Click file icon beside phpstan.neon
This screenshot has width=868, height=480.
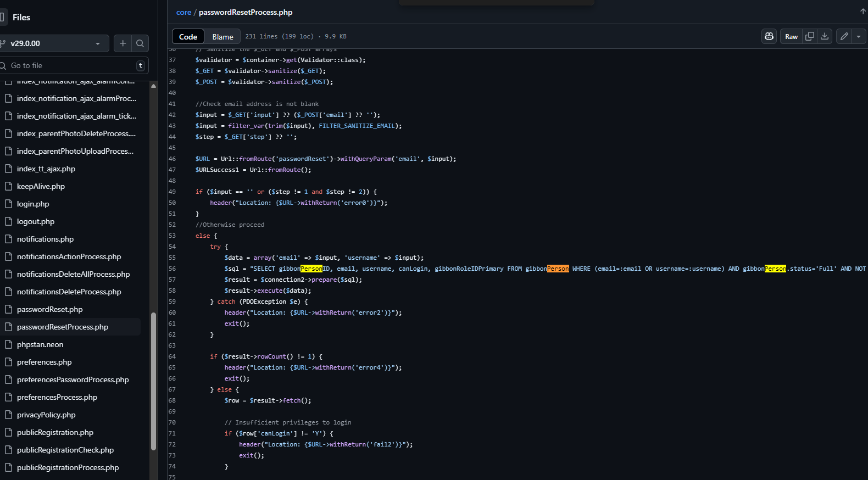point(8,344)
